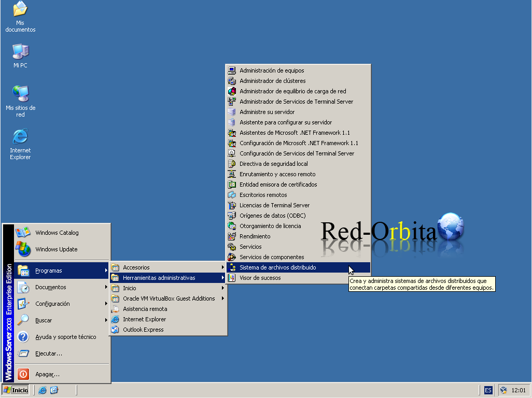Select Sistema de archivos distribuido

pyautogui.click(x=298, y=267)
